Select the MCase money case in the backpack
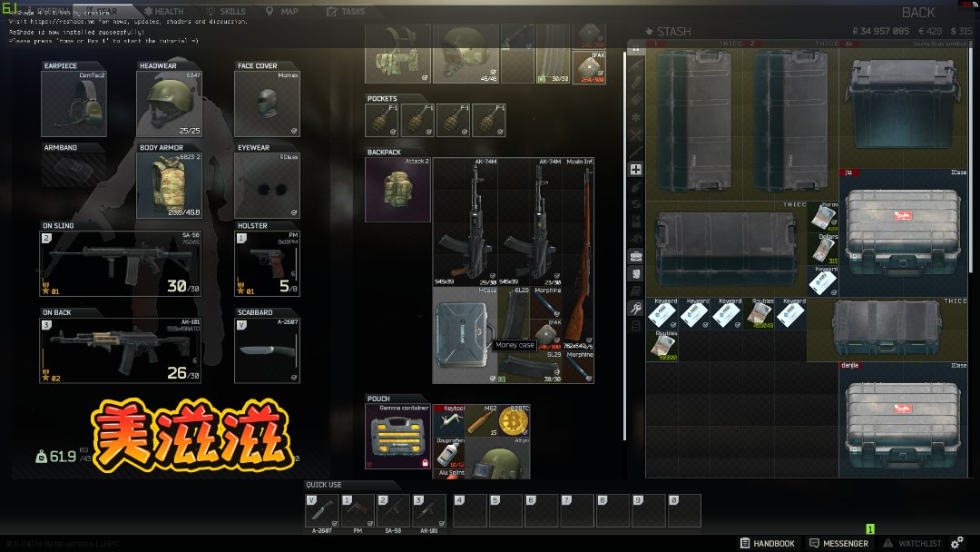Image resolution: width=980 pixels, height=552 pixels. point(465,334)
